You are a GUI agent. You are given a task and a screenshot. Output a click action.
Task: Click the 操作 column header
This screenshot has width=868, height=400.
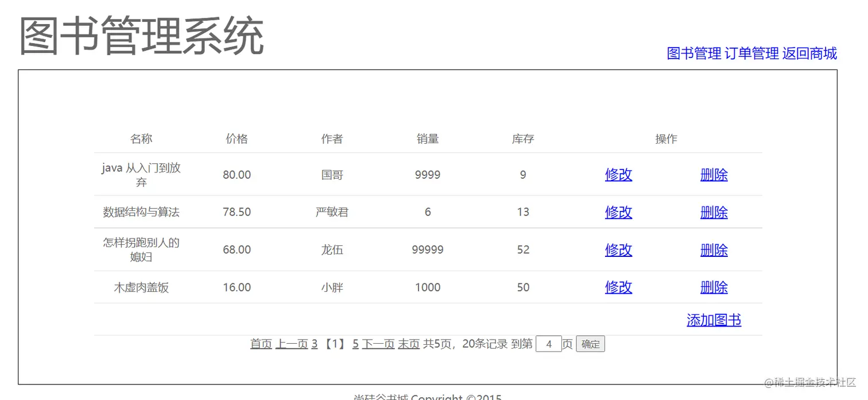click(x=666, y=139)
